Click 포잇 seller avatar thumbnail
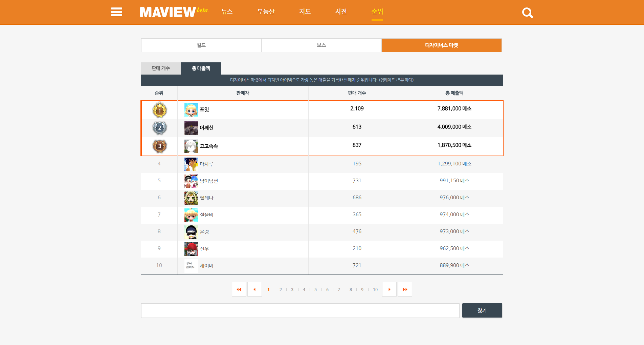Viewport: 644px width, 345px height. point(191,110)
